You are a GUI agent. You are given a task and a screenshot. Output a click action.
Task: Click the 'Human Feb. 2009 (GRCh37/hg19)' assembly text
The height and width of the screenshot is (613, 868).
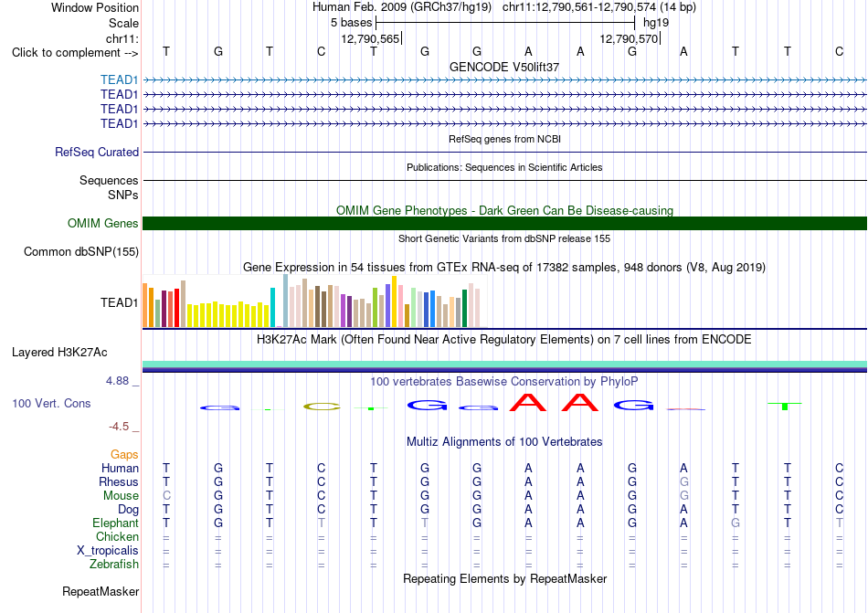(402, 7)
